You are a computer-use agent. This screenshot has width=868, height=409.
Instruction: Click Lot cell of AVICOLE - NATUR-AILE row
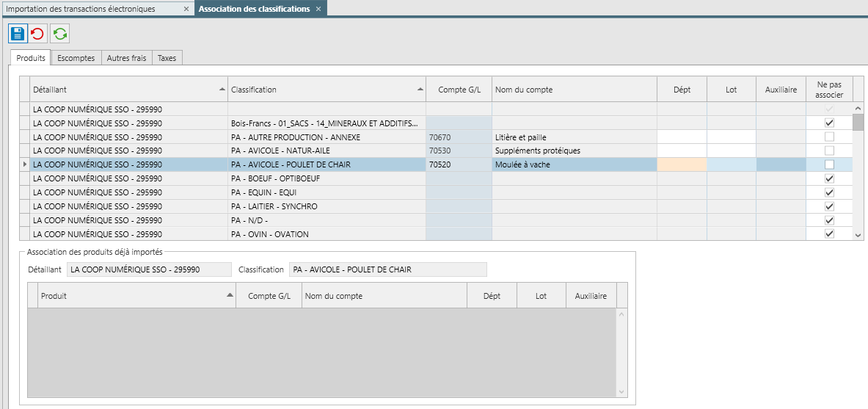pos(732,151)
